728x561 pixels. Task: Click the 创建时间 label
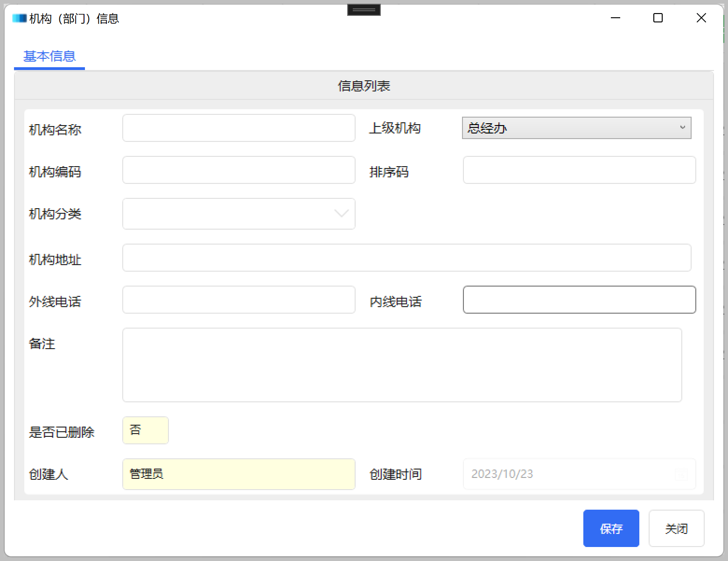coord(396,474)
